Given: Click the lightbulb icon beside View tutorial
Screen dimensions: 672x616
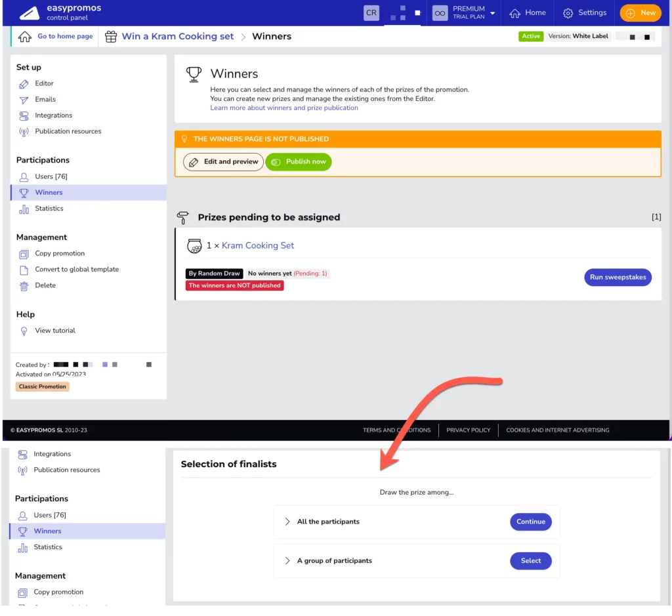Looking at the screenshot, I should (x=24, y=331).
